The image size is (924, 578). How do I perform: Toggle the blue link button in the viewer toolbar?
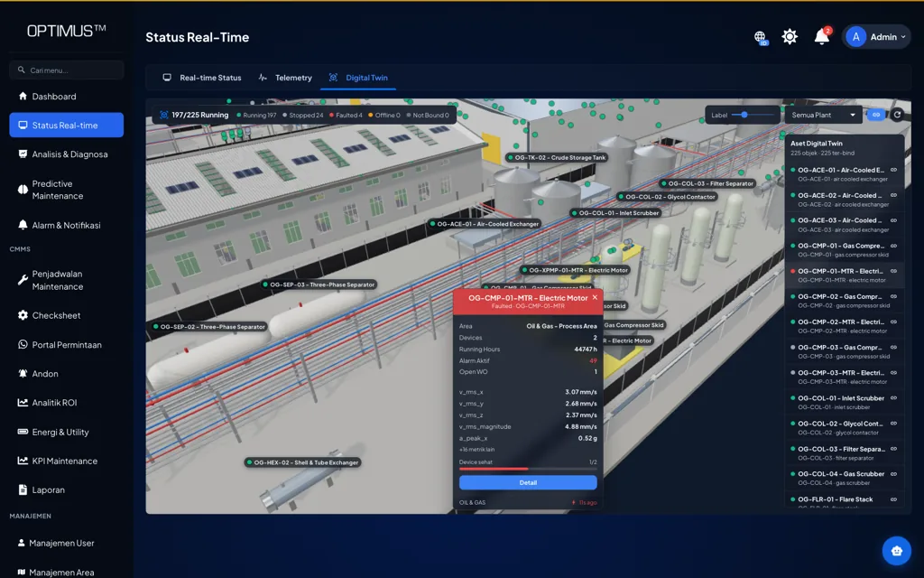click(x=876, y=115)
